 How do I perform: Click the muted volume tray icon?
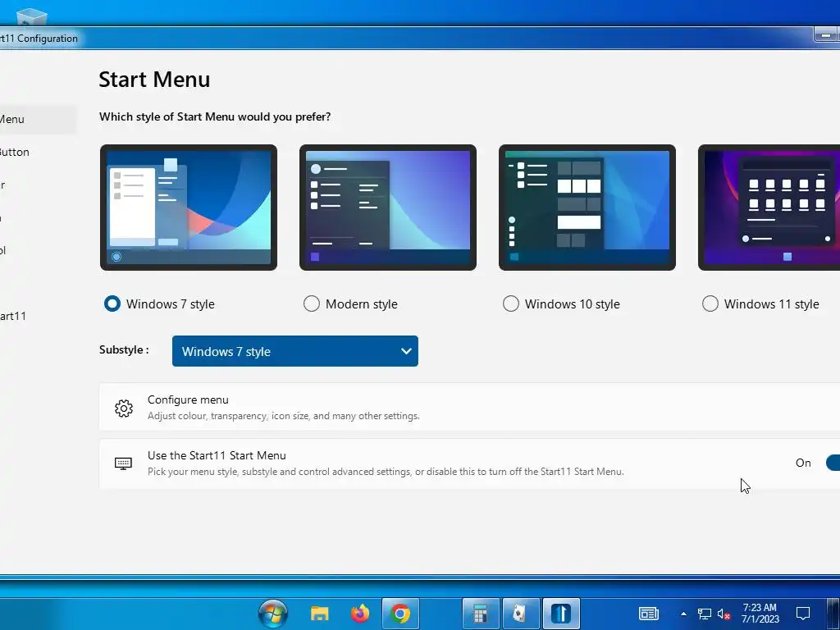pyautogui.click(x=724, y=614)
